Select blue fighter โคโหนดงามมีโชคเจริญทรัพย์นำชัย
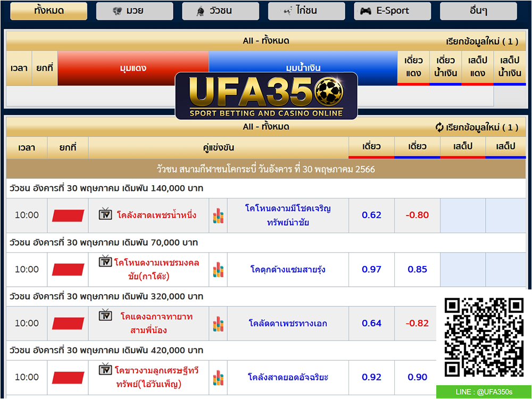Viewport: 532px width, 399px height. point(288,215)
